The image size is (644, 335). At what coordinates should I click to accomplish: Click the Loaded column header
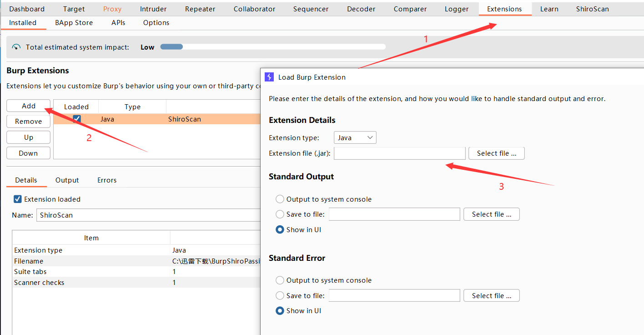(x=76, y=107)
